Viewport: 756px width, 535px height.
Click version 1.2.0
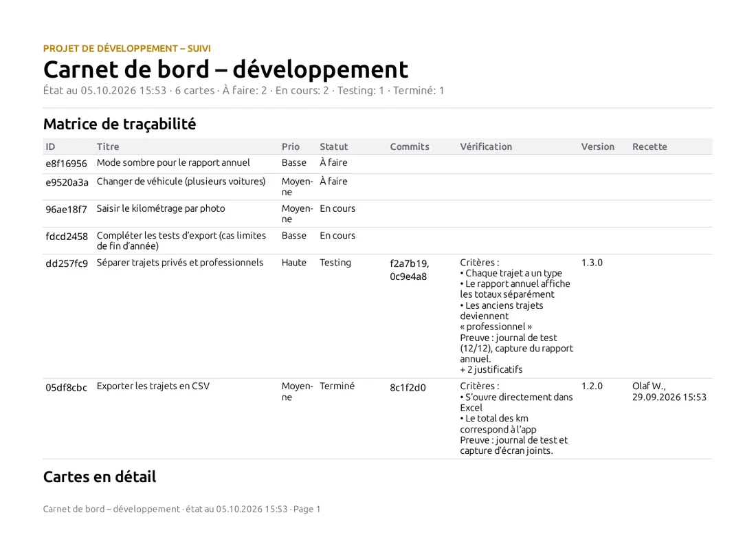592,386
